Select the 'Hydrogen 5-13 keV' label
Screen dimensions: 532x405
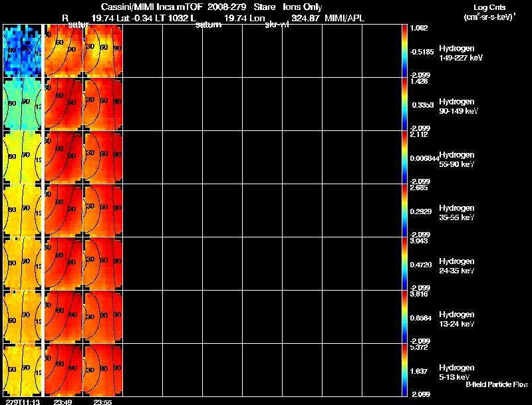457,372
